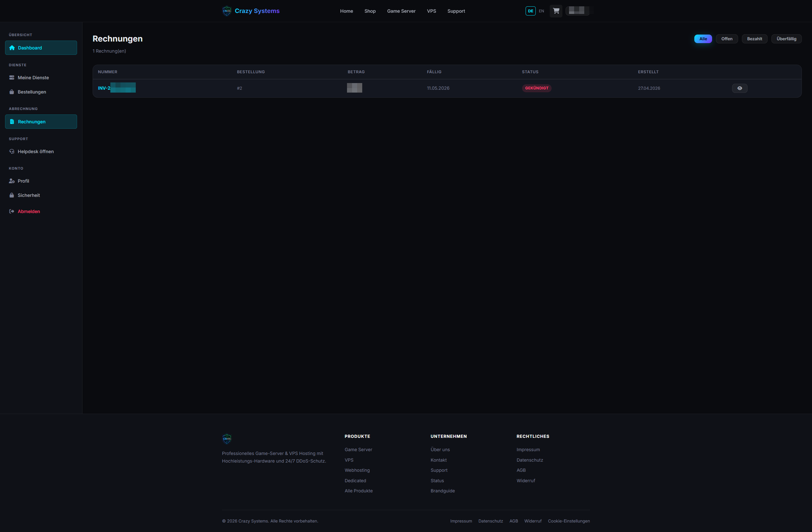812x532 pixels.
Task: Click due date 11.05.2026
Action: [438, 88]
